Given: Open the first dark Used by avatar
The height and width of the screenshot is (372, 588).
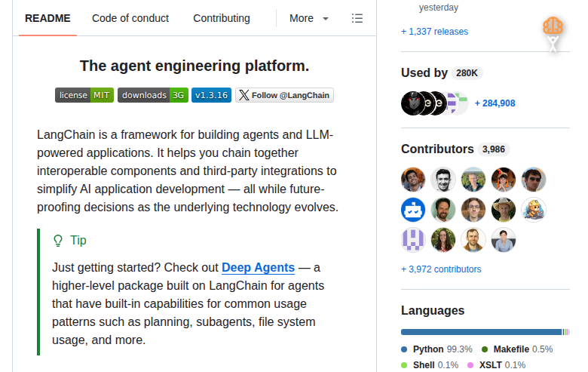Looking at the screenshot, I should point(413,103).
